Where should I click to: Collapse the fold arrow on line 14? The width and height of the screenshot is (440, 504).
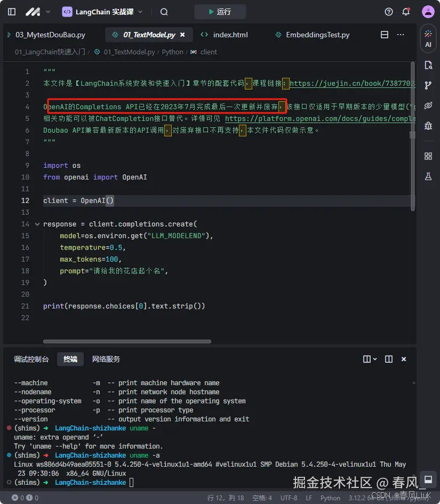[37, 224]
